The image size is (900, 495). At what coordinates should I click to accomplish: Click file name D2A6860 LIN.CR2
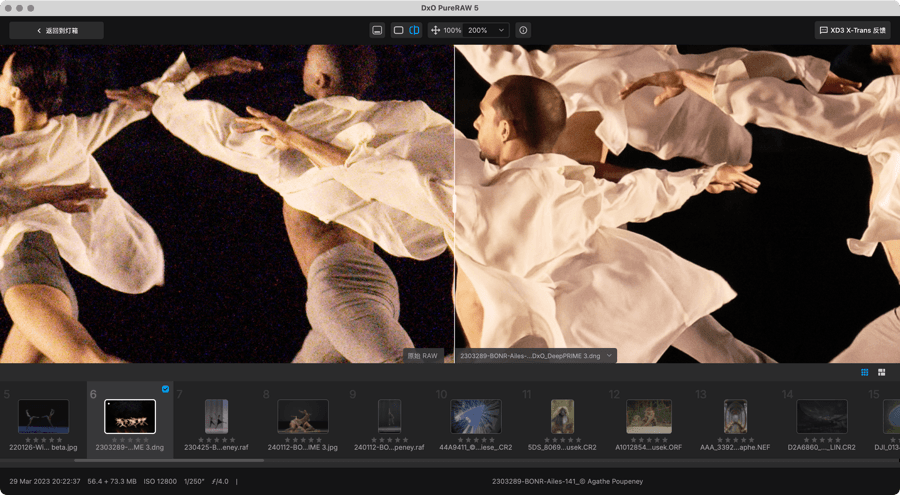point(822,447)
